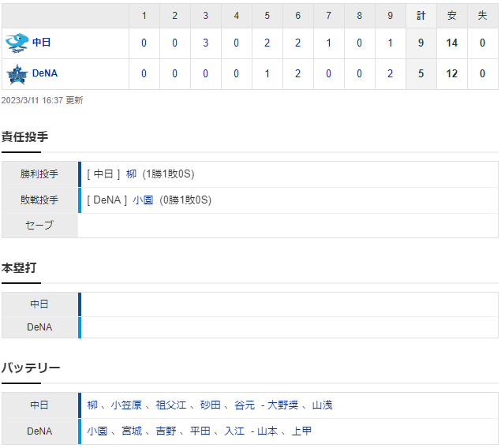501x448 pixels.
Task: Open 入江 pitcher link
Action: 234,431
